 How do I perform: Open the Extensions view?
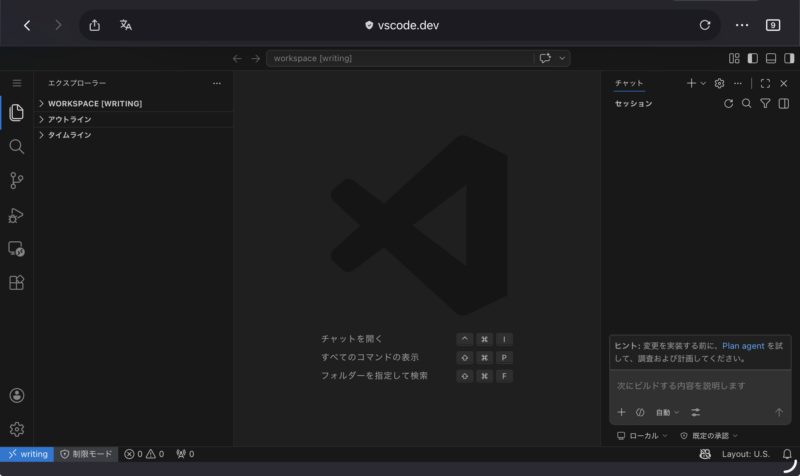pyautogui.click(x=16, y=283)
